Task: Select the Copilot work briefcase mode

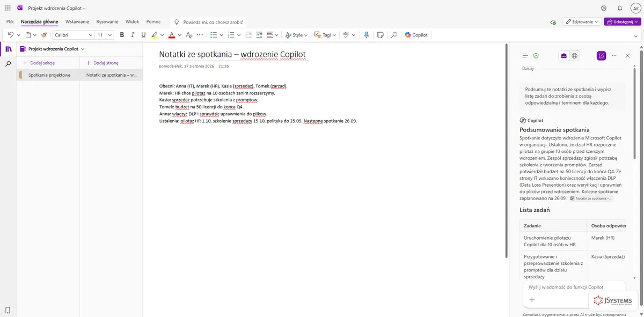Action: [x=564, y=56]
